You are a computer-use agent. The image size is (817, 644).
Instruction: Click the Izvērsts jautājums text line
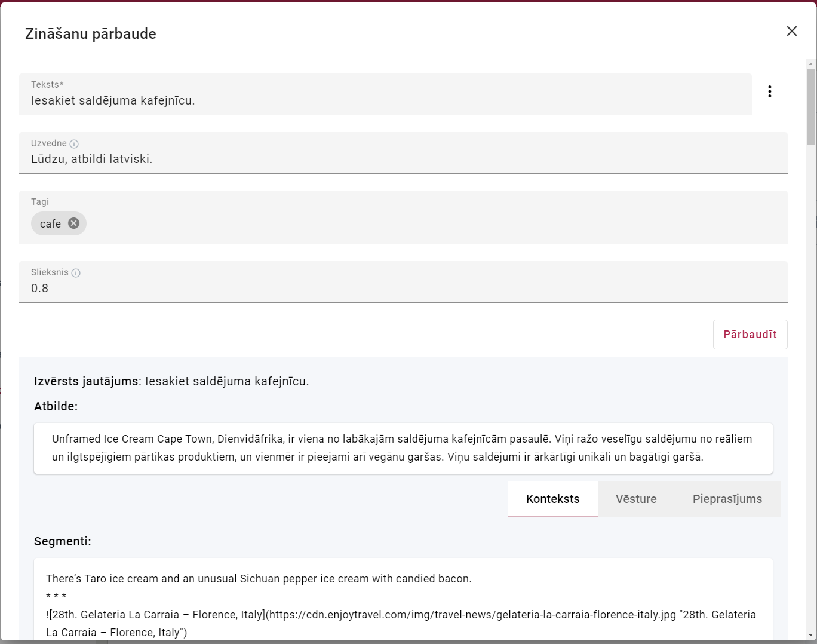[x=172, y=381]
